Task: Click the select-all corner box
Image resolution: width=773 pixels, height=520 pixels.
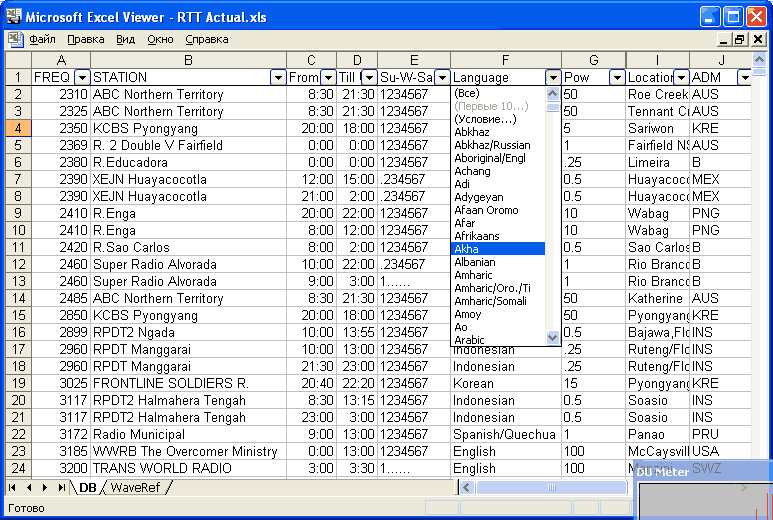Action: 18,60
